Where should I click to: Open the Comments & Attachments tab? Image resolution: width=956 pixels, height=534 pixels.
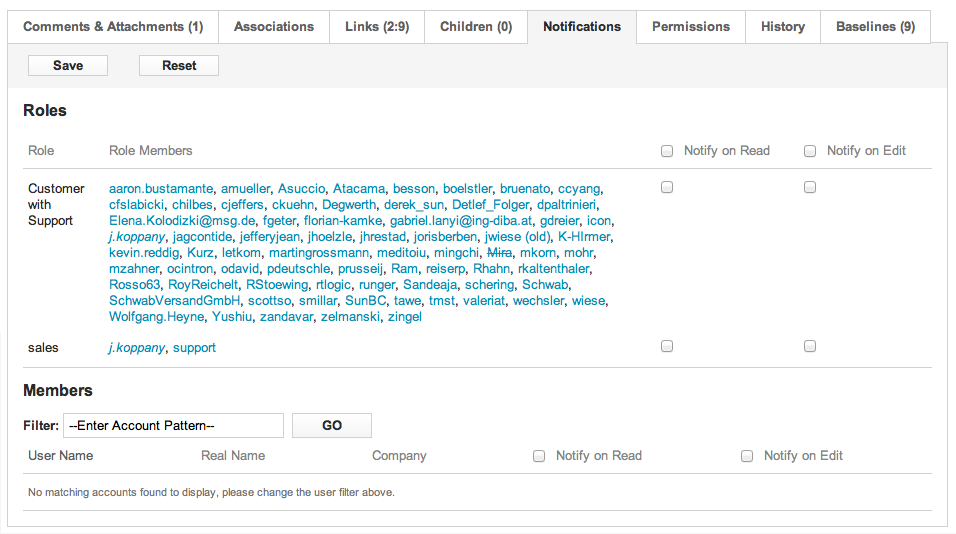pyautogui.click(x=113, y=27)
